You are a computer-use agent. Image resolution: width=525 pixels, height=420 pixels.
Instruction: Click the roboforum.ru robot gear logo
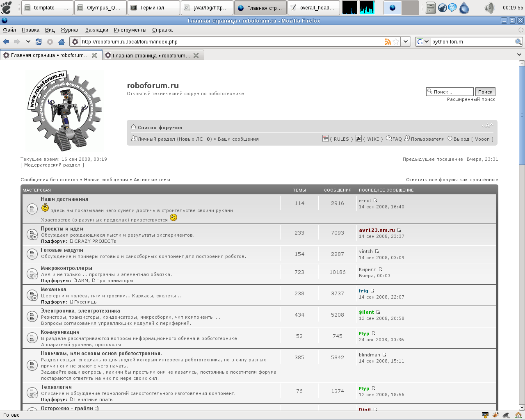pyautogui.click(x=64, y=111)
